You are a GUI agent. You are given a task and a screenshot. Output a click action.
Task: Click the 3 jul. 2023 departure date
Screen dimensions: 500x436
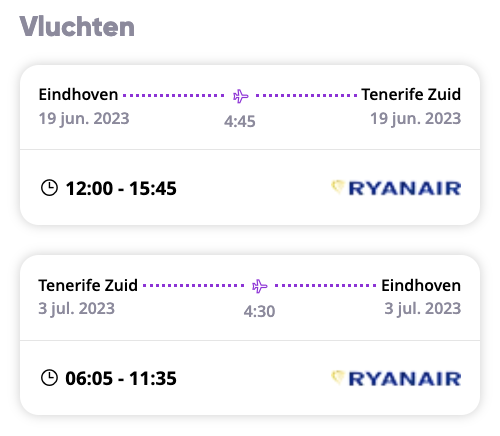(x=77, y=309)
